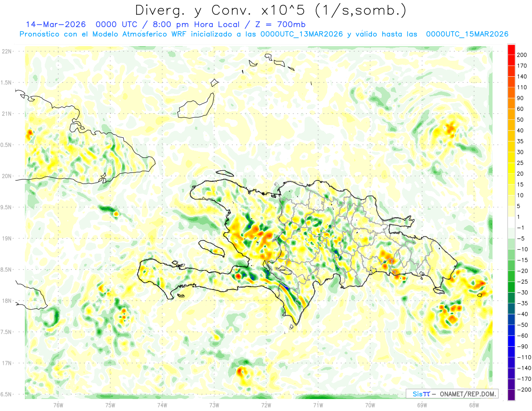Click the "20N" latitude axis label
Viewport: 532px width, 411px height.
[7, 176]
